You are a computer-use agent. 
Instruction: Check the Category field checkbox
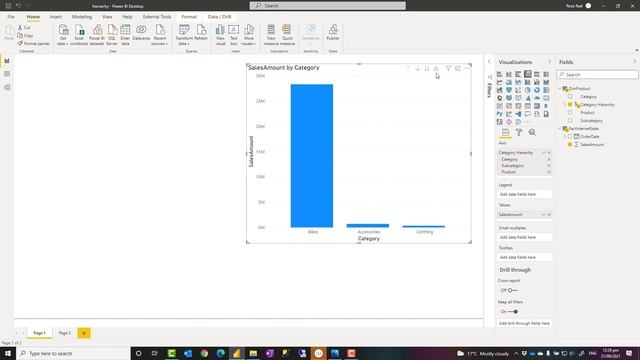pyautogui.click(x=570, y=97)
